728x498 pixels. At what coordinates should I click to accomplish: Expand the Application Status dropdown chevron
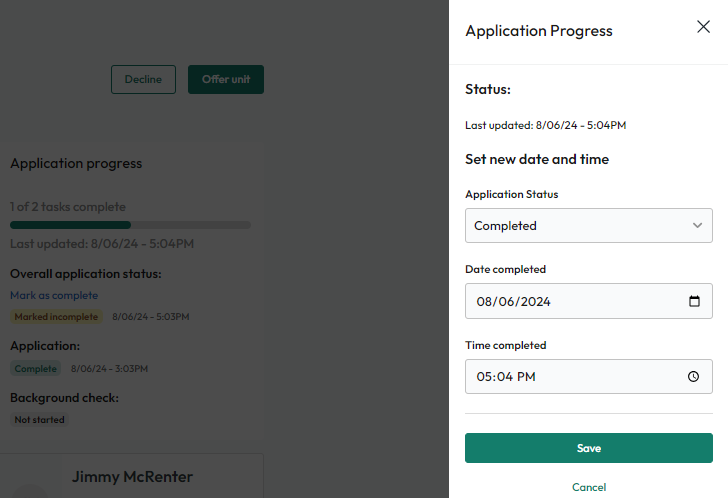point(697,226)
